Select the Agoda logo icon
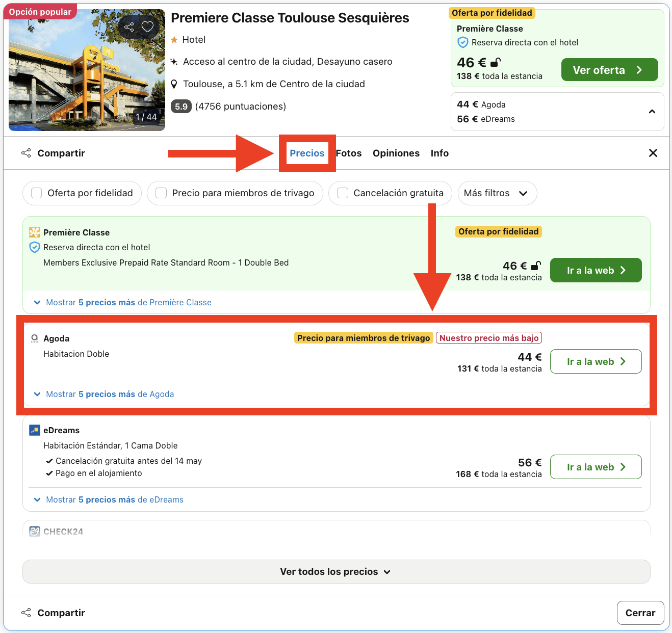The image size is (672, 633). [x=35, y=338]
